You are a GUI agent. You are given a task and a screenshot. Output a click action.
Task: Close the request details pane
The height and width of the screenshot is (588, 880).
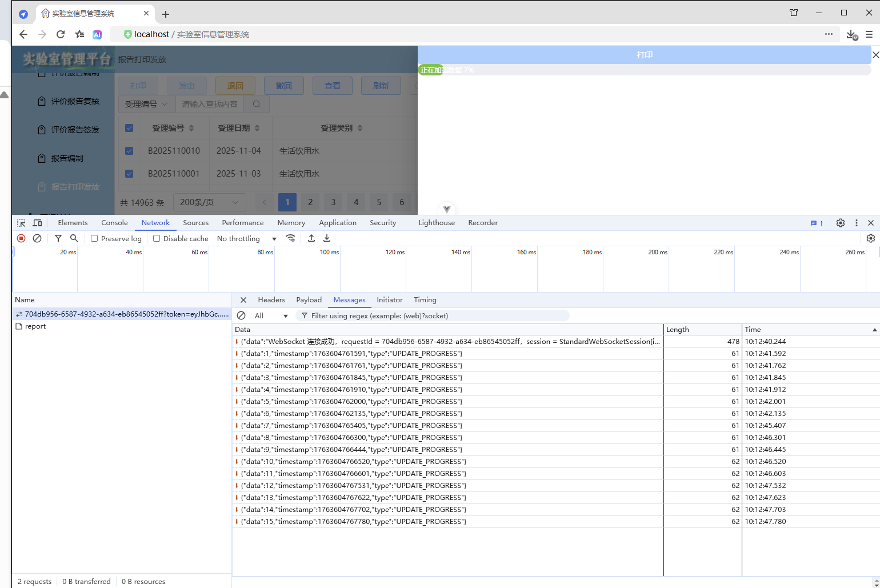tap(243, 300)
